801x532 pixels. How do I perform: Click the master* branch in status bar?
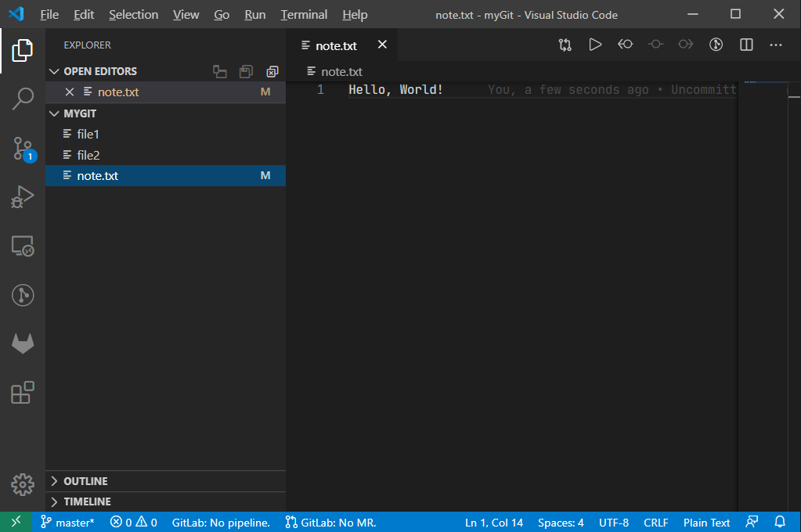(x=67, y=523)
